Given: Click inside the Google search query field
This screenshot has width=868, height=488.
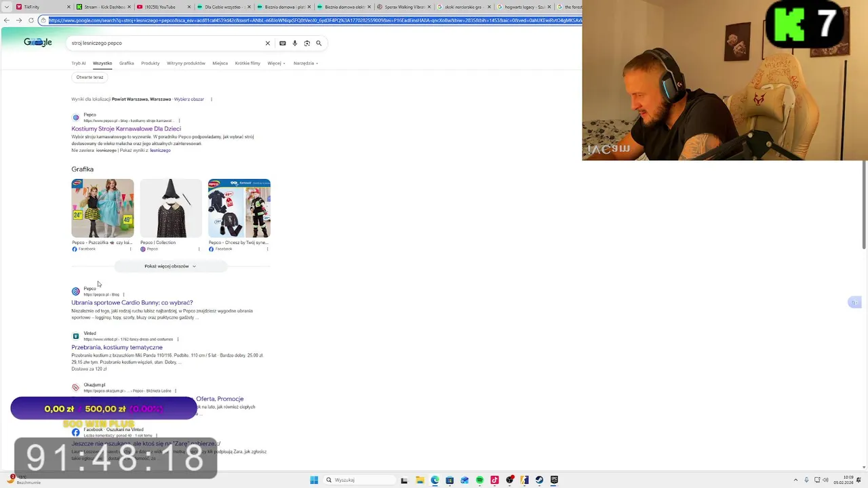Looking at the screenshot, I should click(x=166, y=43).
